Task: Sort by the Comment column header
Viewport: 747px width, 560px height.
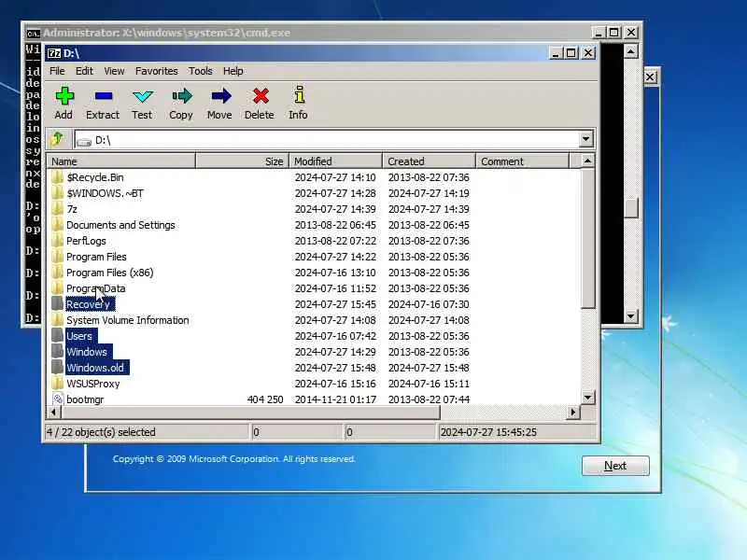Action: click(x=523, y=161)
